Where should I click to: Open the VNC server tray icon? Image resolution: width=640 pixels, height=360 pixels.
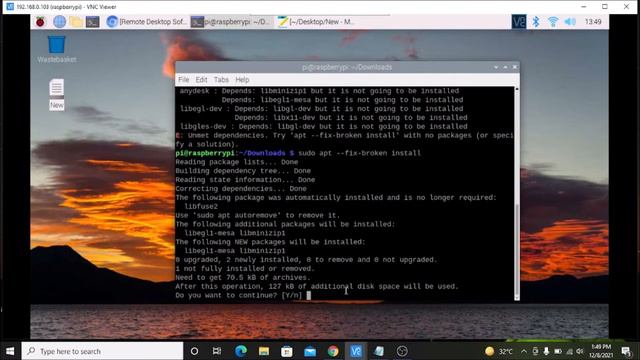click(x=519, y=22)
